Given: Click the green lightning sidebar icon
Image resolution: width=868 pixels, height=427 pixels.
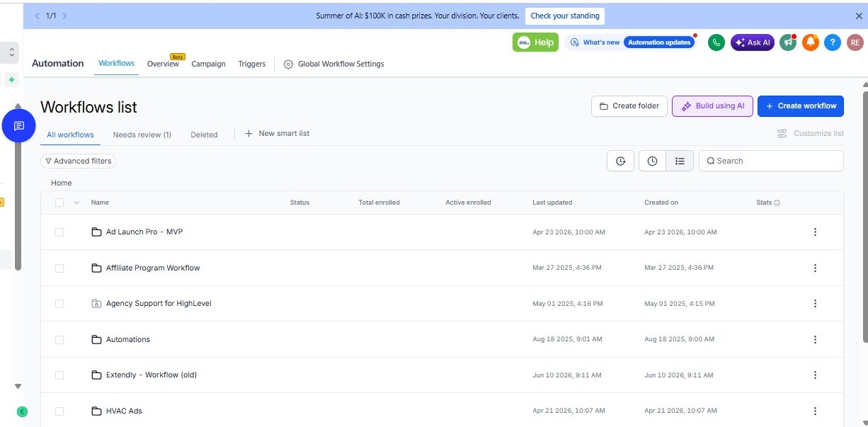Looking at the screenshot, I should click(11, 79).
